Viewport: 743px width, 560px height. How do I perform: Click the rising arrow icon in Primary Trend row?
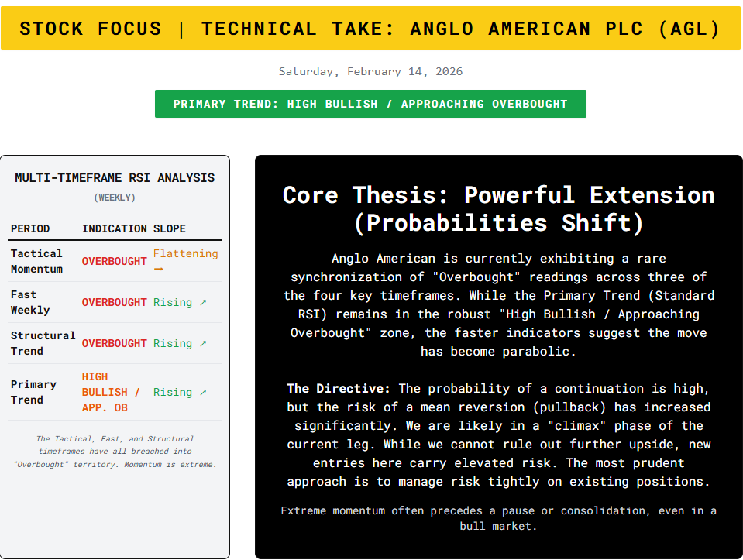click(x=203, y=392)
